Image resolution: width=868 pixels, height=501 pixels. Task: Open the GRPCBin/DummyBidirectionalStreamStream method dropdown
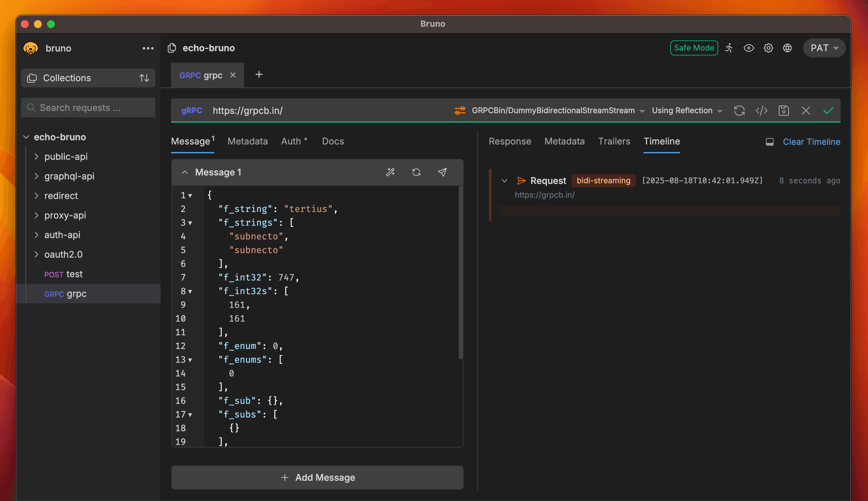[x=558, y=111]
